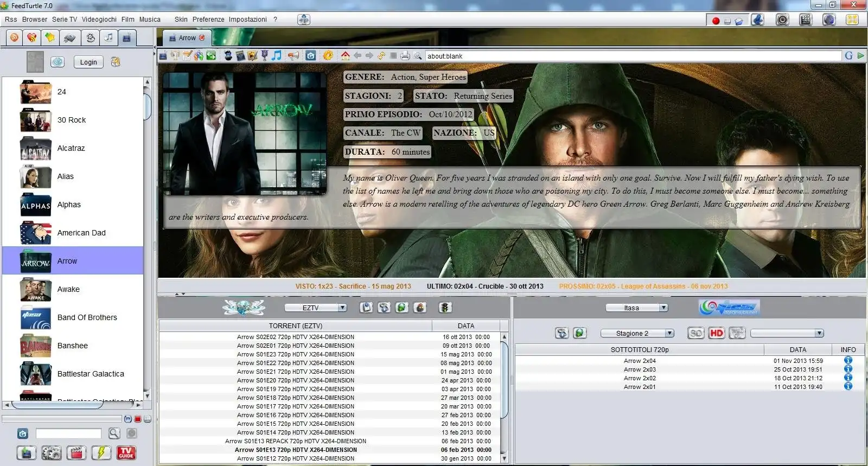Click the yellow lightning bolt button
The image size is (868, 466).
point(101,452)
